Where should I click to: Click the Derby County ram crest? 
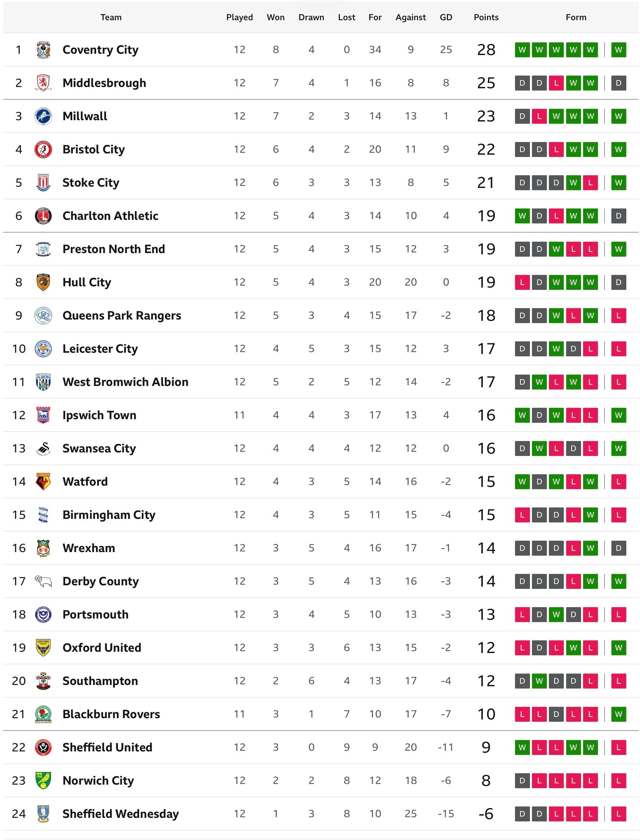(43, 581)
